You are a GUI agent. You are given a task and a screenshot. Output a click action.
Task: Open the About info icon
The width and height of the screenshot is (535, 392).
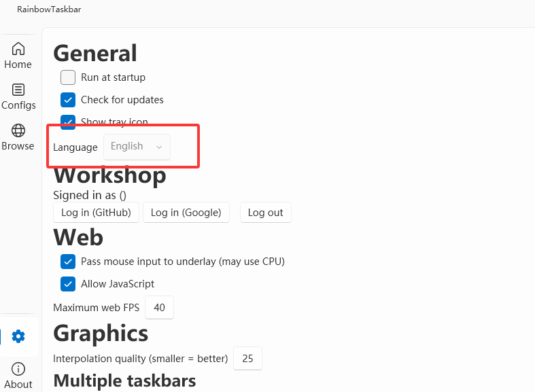[x=18, y=369]
